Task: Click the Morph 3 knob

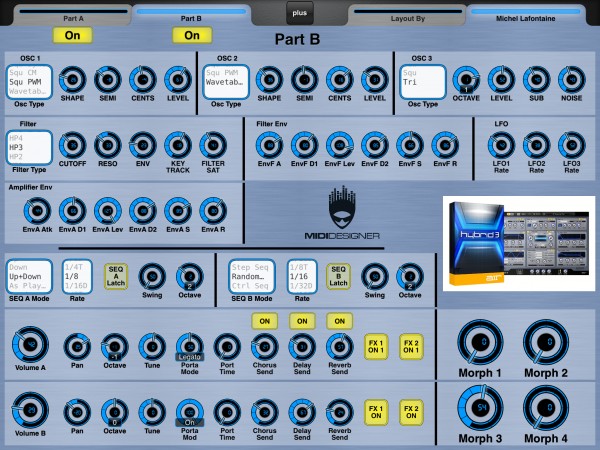Action: [x=480, y=408]
